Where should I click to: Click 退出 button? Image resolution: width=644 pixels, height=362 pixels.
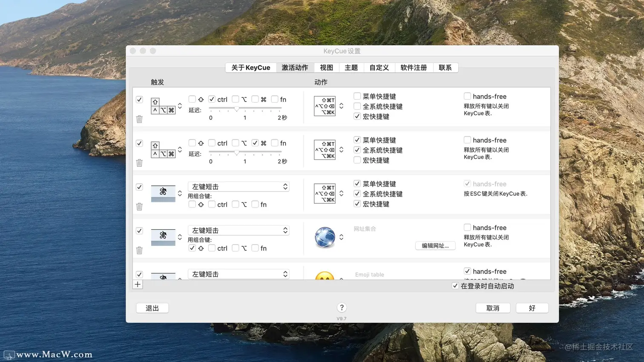point(152,308)
